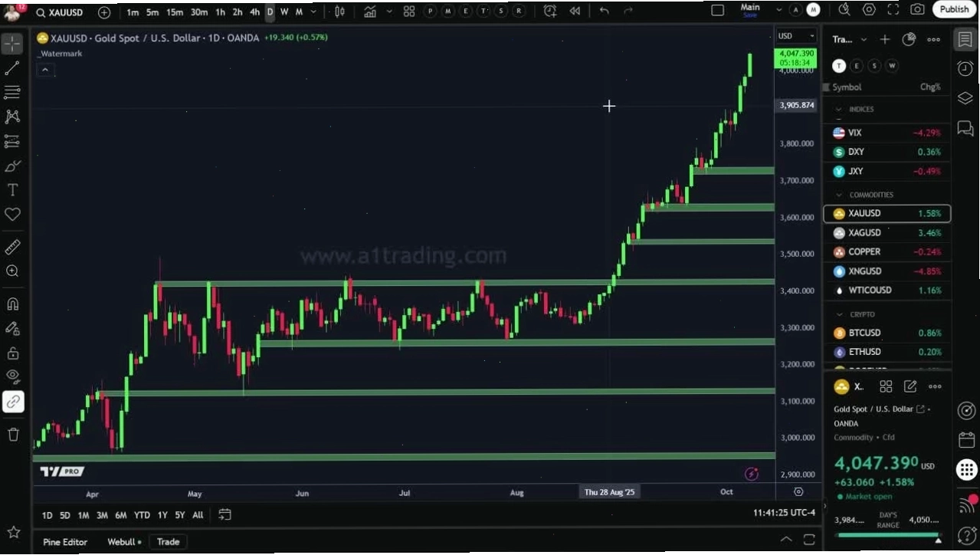
Task: Create an alert with the alarm clock icon
Action: coord(550,11)
